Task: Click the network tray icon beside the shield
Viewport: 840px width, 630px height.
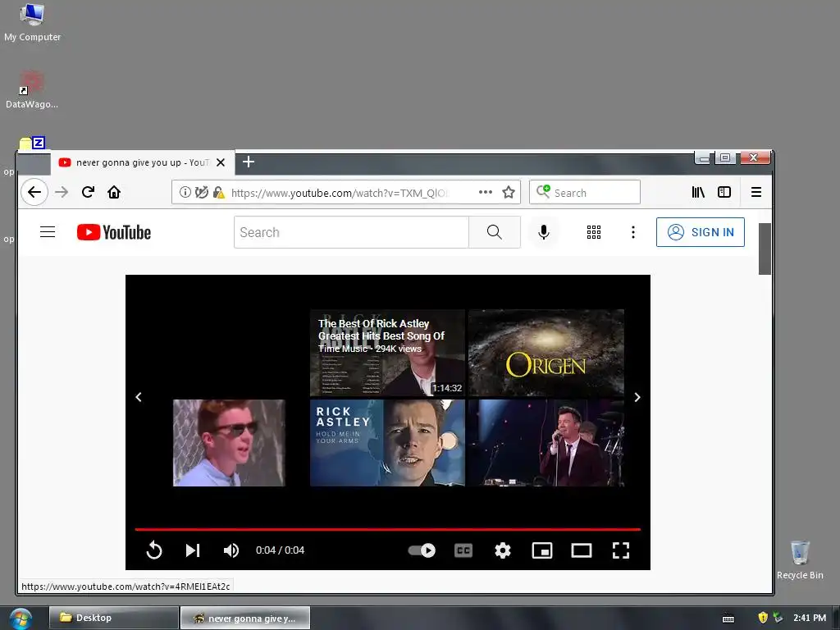Action: [778, 618]
